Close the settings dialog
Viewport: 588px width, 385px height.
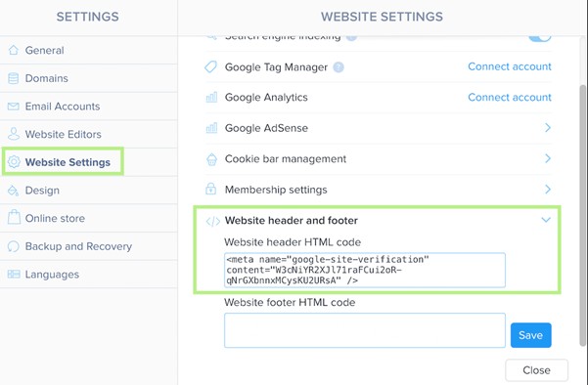point(536,370)
